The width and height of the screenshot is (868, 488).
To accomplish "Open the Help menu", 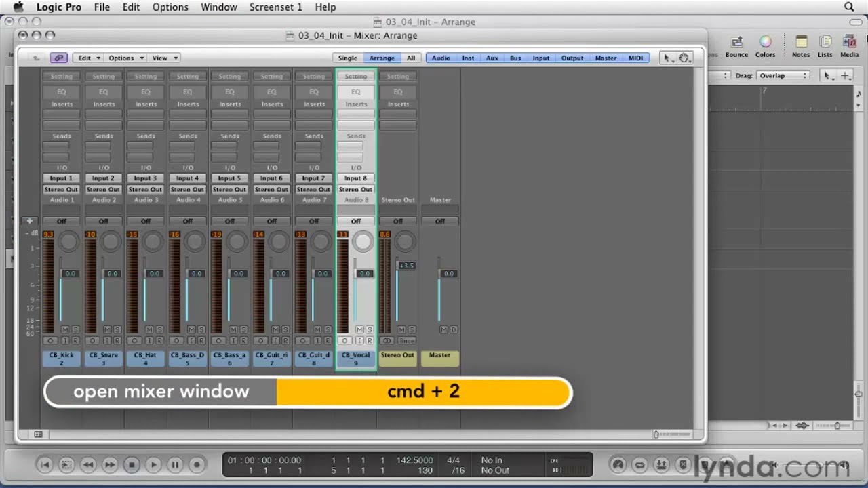I will (325, 7).
